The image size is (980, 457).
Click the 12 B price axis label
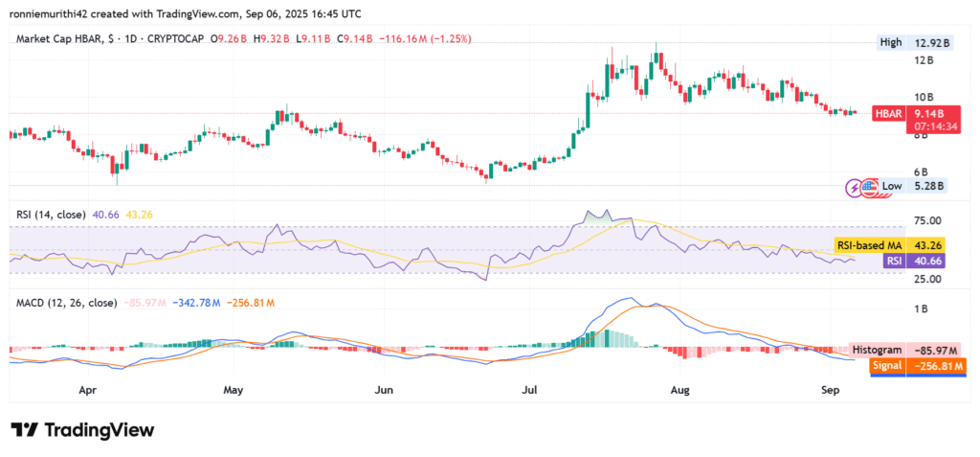coord(924,60)
